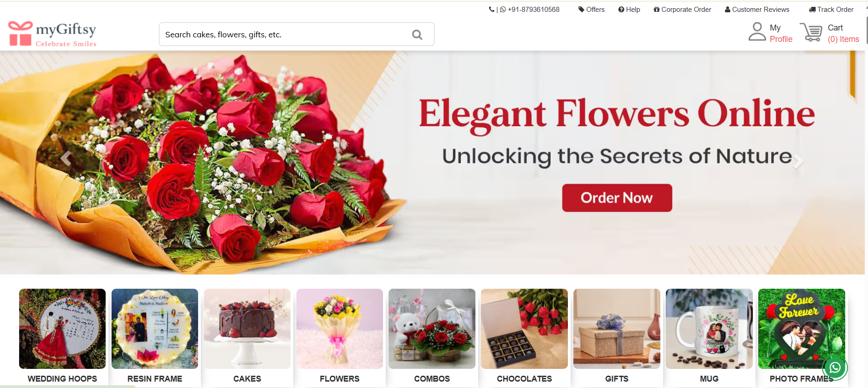This screenshot has height=388, width=868.
Task: Choose the Chocolates category thumbnail
Action: tap(524, 329)
